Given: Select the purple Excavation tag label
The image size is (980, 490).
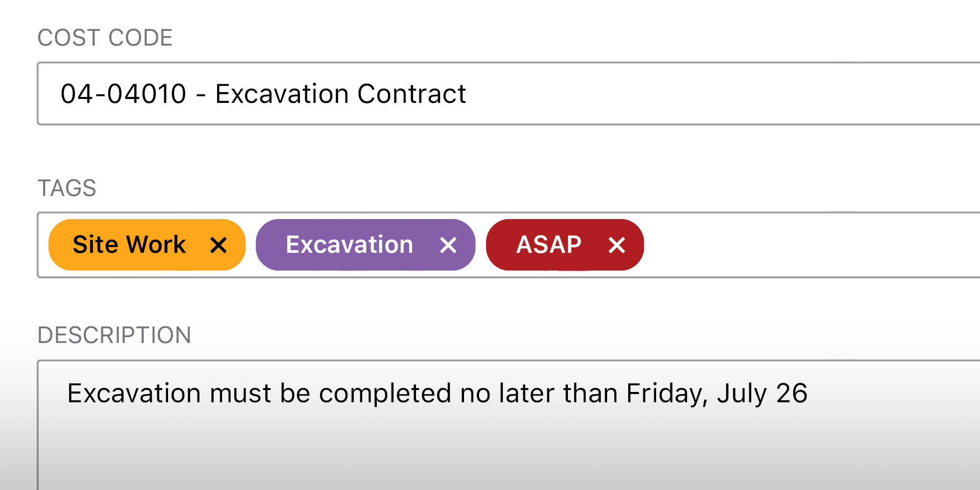Looking at the screenshot, I should [x=349, y=245].
